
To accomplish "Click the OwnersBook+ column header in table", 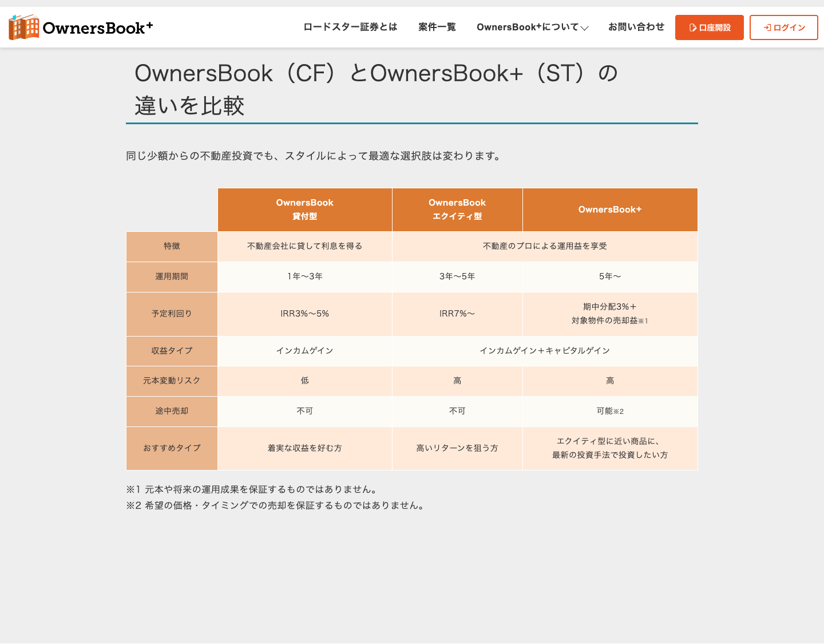I will 610,210.
